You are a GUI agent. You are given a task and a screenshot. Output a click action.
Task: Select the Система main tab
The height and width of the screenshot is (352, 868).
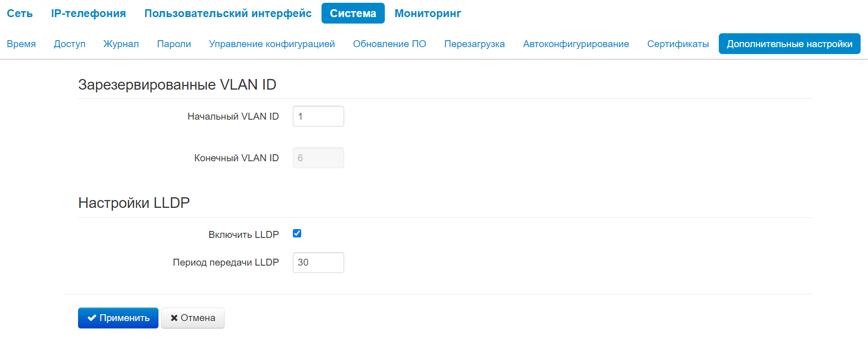coord(353,13)
